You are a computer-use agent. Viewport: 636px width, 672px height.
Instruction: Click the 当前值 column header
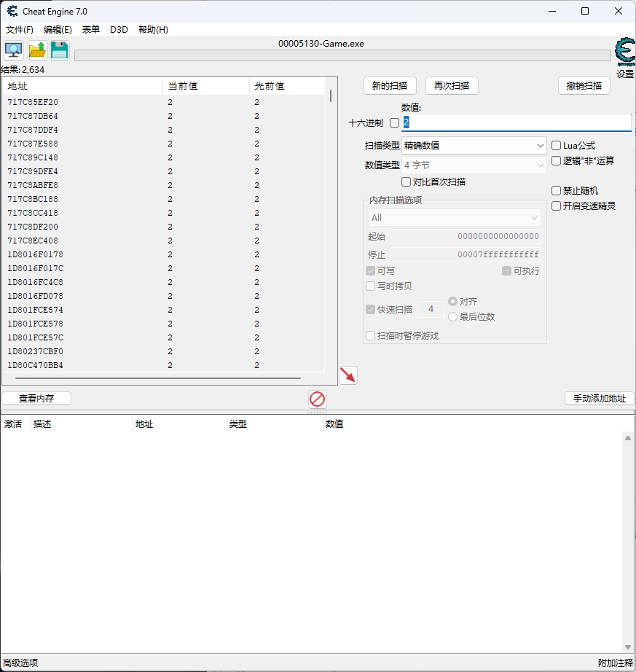pyautogui.click(x=206, y=86)
